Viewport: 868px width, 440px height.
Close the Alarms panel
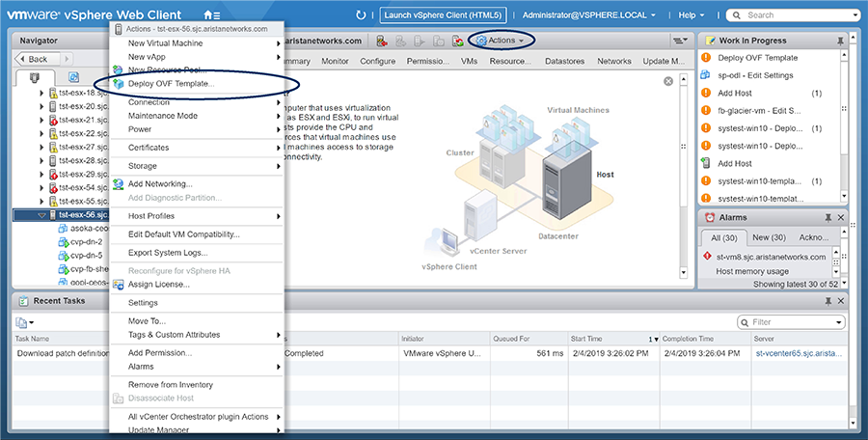coord(841,218)
